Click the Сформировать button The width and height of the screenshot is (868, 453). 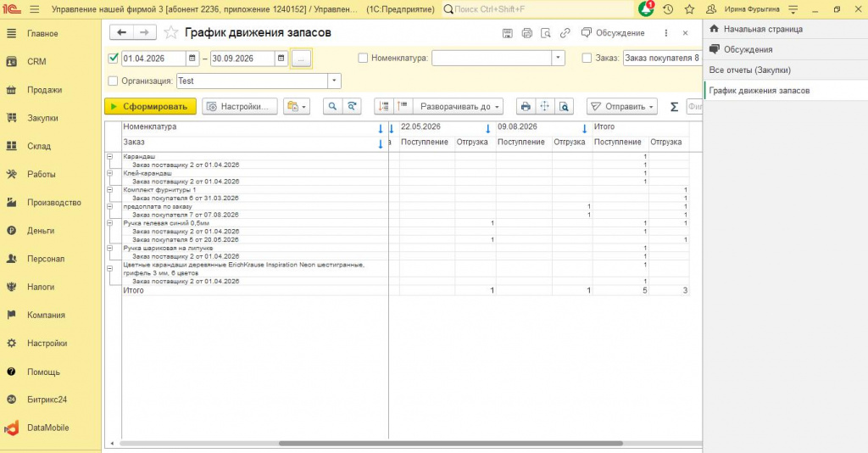tap(150, 106)
